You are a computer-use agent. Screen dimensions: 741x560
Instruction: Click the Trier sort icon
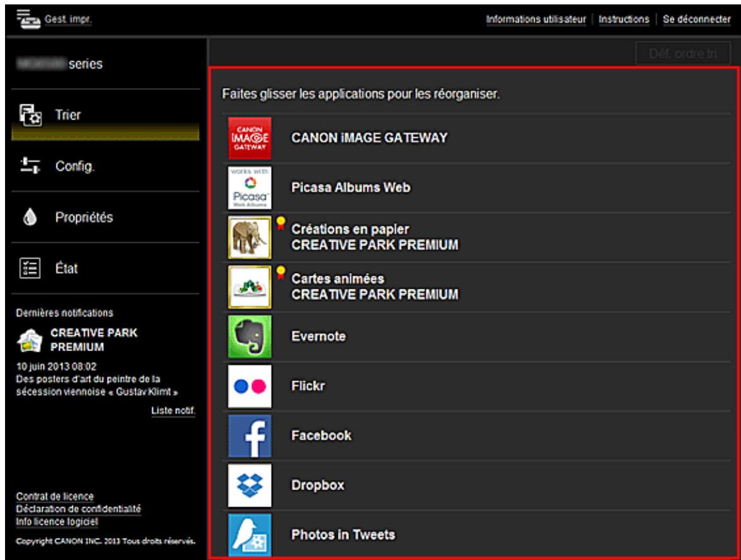coord(30,115)
